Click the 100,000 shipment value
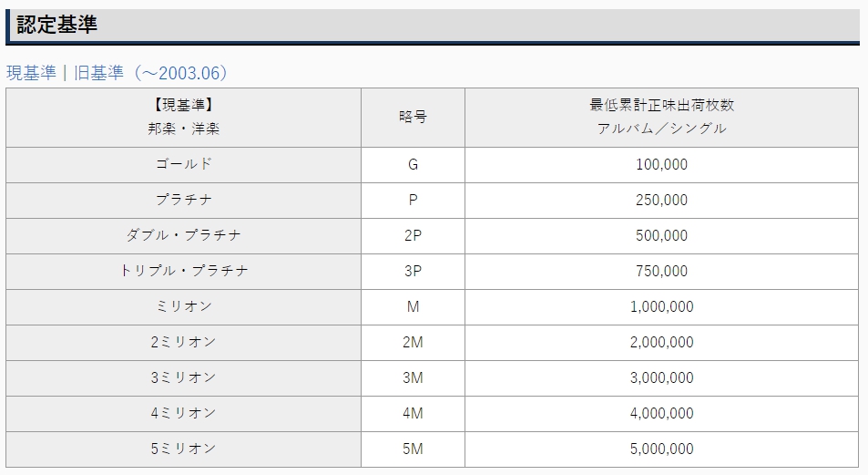 pyautogui.click(x=661, y=165)
